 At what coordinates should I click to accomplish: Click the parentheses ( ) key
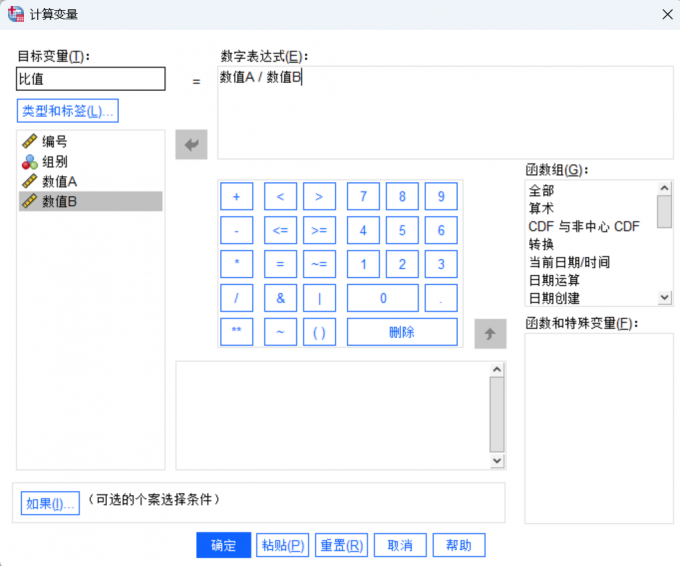pyautogui.click(x=319, y=332)
